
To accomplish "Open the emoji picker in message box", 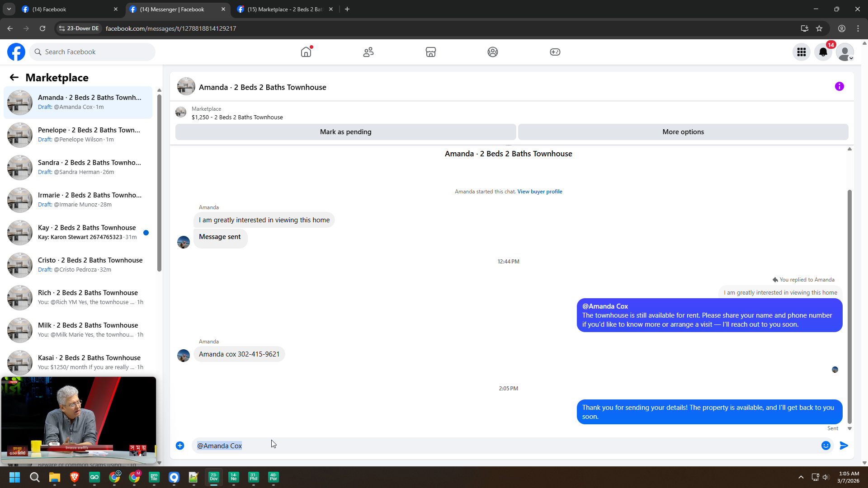I will pos(826,446).
